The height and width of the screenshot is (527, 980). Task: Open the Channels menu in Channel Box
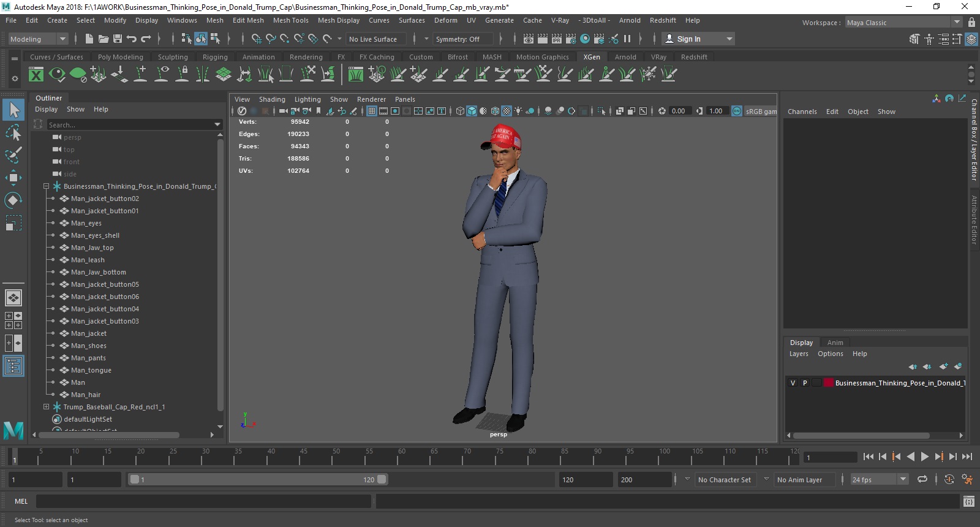coord(802,112)
